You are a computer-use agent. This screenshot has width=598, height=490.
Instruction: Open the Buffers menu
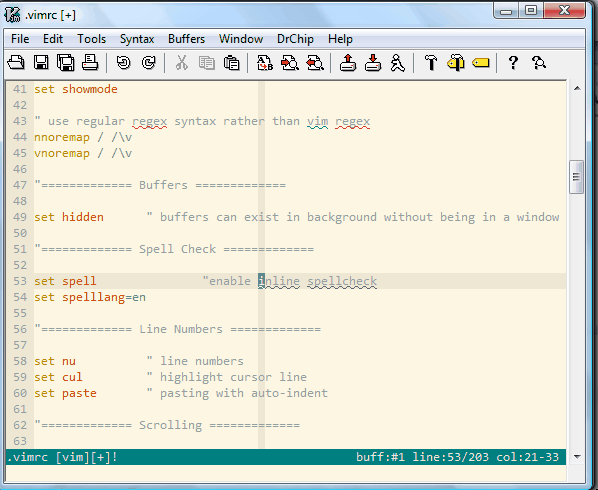click(186, 39)
